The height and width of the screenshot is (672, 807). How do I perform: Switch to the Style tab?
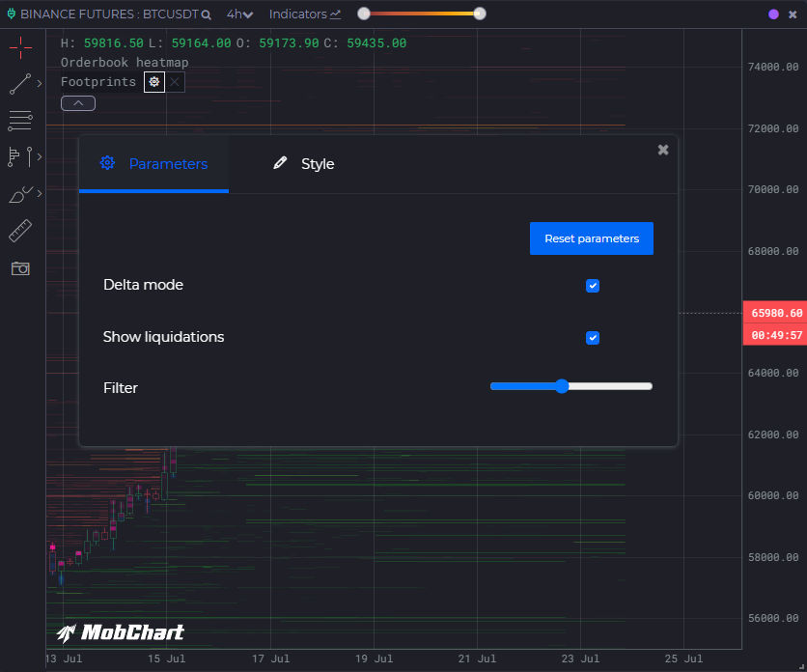click(x=304, y=164)
